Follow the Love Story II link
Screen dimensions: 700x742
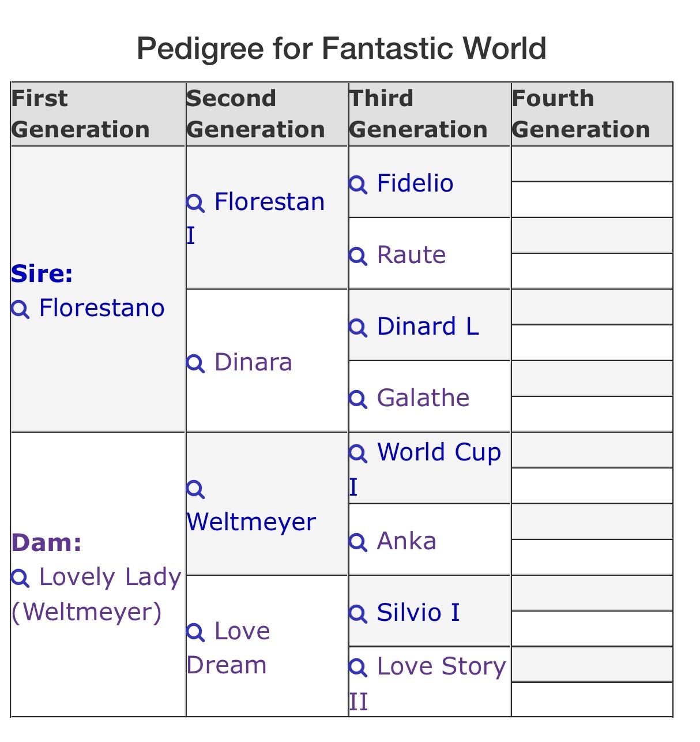point(441,667)
